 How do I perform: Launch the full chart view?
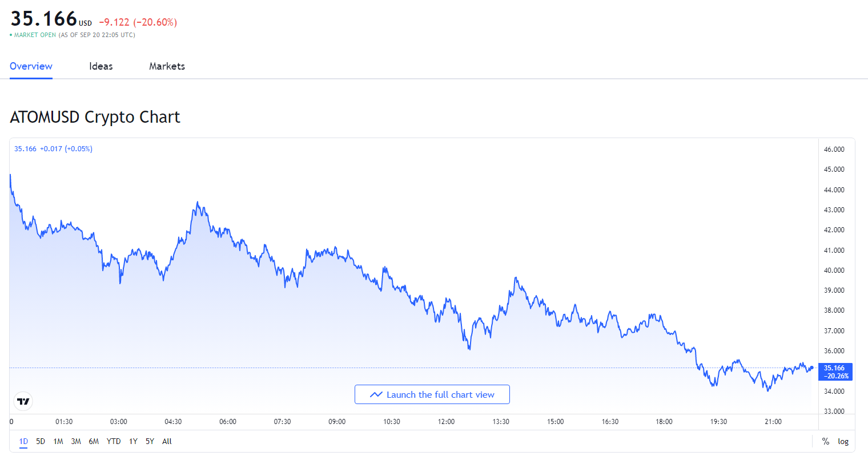[x=432, y=394]
